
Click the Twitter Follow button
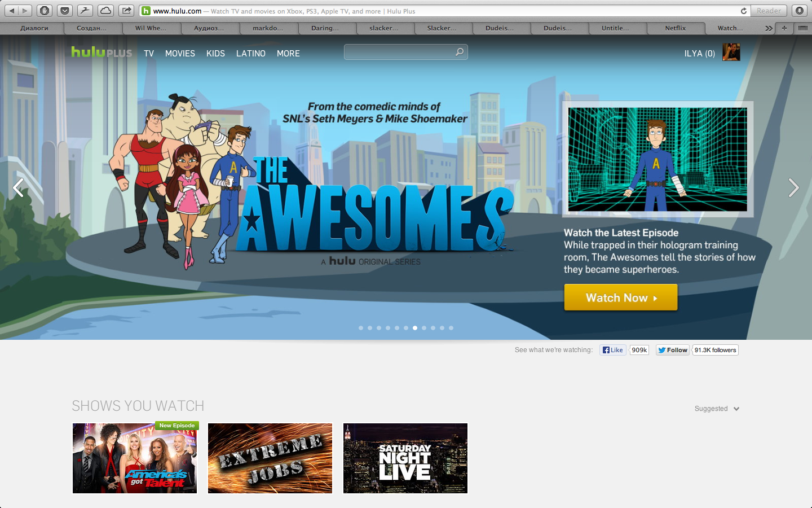[673, 350]
